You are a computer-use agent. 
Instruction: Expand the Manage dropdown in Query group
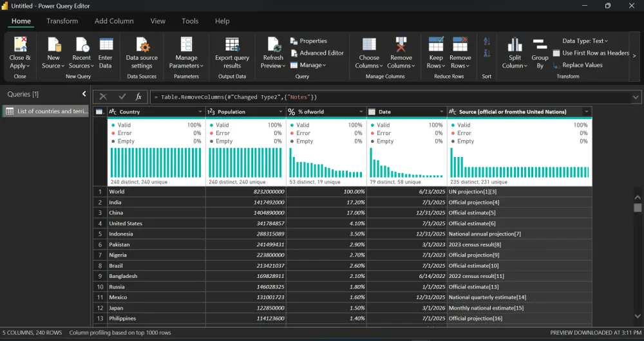pos(308,65)
